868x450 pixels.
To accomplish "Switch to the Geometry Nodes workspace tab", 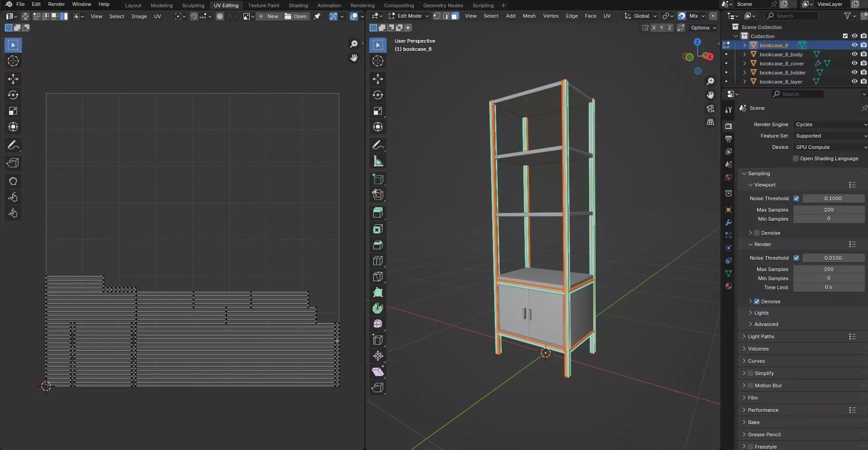I will pyautogui.click(x=443, y=5).
